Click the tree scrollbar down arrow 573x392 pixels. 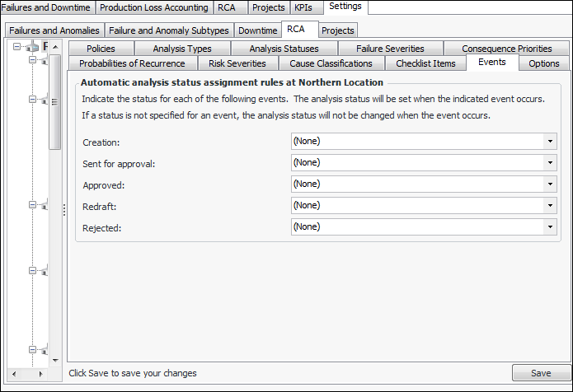(55, 360)
